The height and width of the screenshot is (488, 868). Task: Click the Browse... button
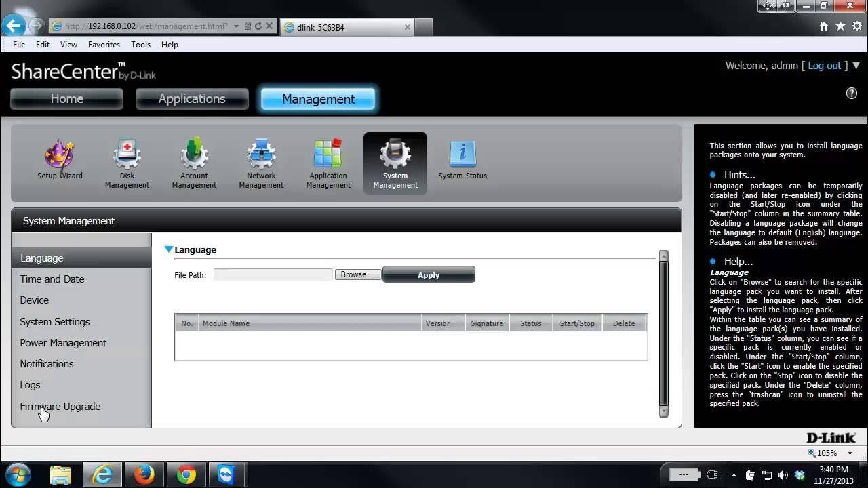tap(357, 274)
